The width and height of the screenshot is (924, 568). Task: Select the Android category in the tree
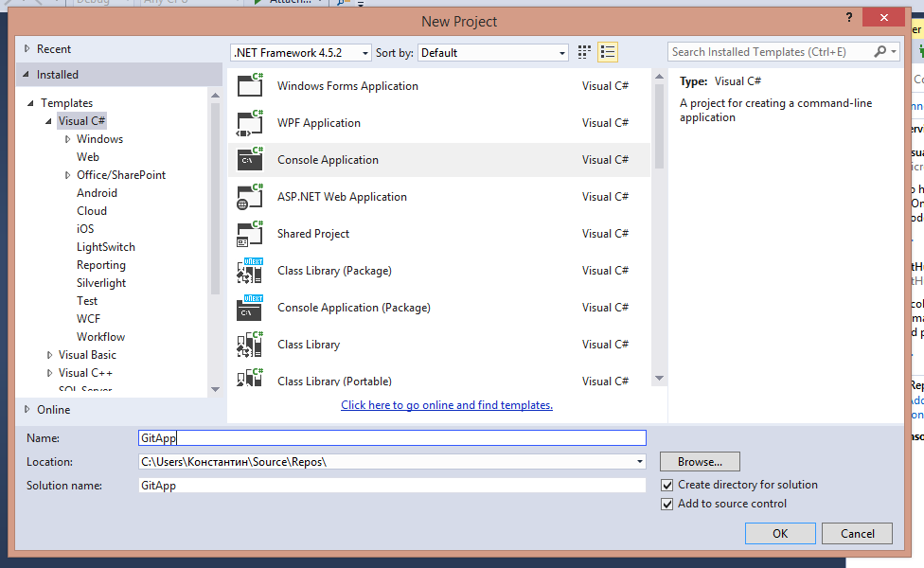tap(97, 193)
